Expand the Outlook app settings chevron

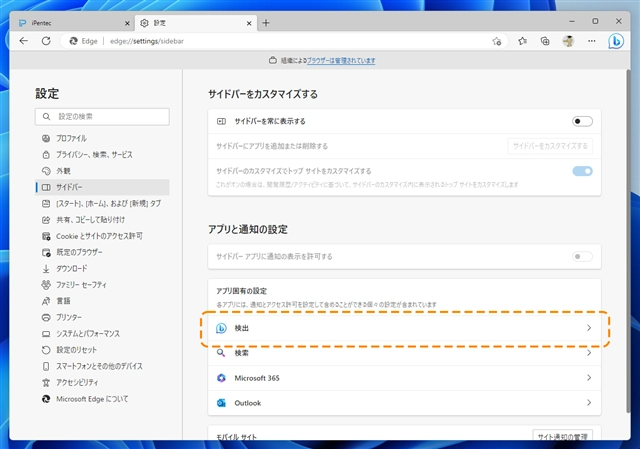point(589,402)
